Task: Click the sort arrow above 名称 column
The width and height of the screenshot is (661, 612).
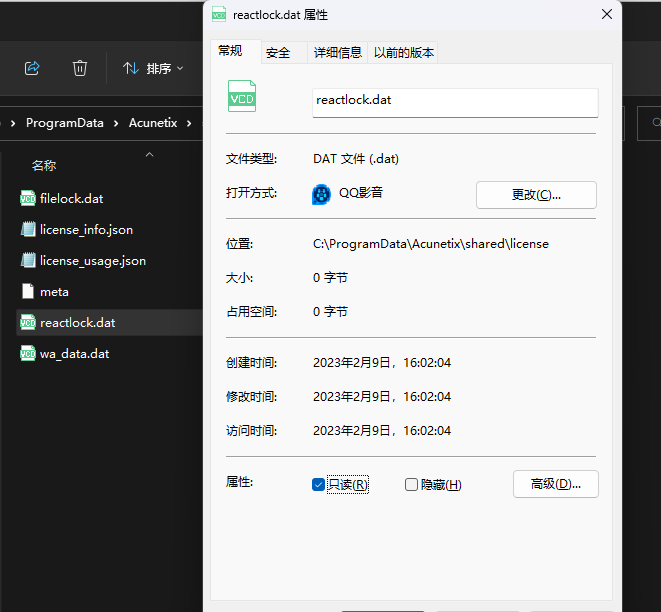Action: [149, 155]
